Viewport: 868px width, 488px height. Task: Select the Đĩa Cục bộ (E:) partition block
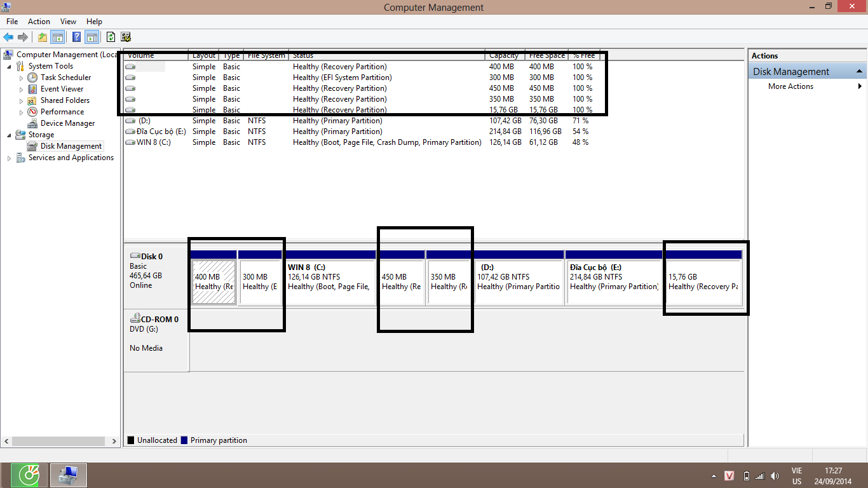click(613, 277)
